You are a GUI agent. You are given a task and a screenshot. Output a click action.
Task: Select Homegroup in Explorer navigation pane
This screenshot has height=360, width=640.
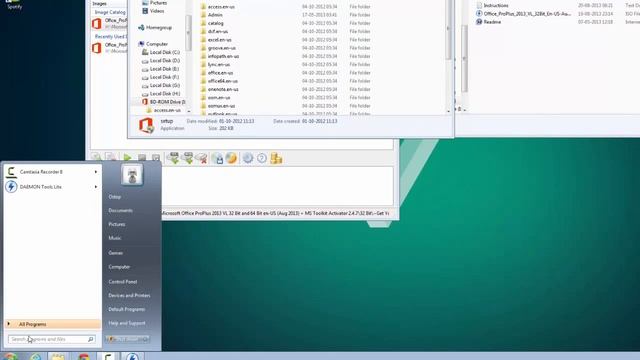point(155,27)
